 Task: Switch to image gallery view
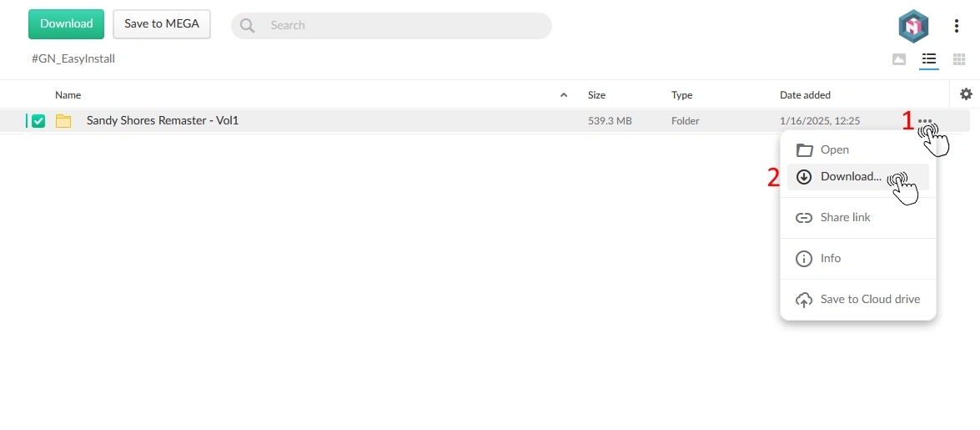click(x=898, y=59)
